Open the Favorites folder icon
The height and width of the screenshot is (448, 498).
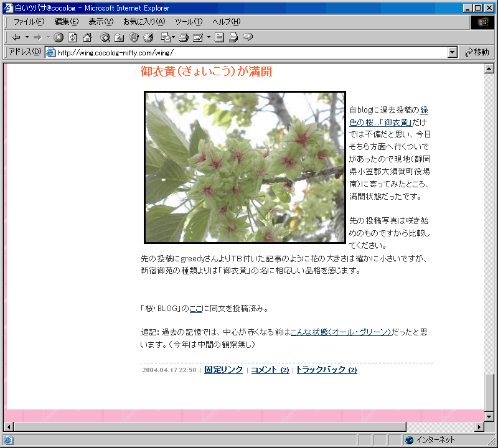pyautogui.click(x=120, y=37)
